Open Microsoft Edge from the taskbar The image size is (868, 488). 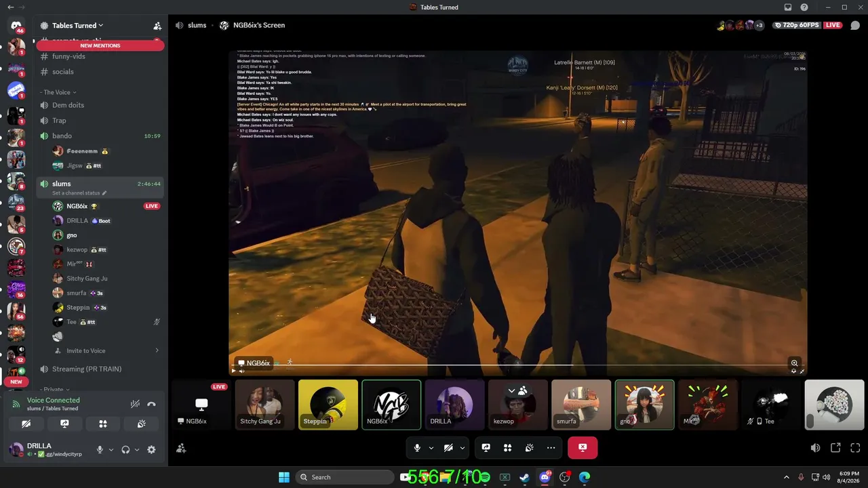[585, 477]
